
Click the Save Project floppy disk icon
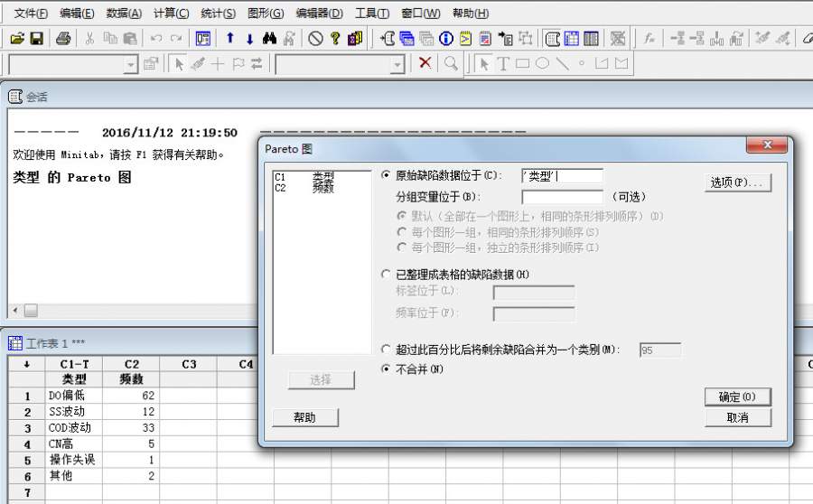pyautogui.click(x=36, y=38)
